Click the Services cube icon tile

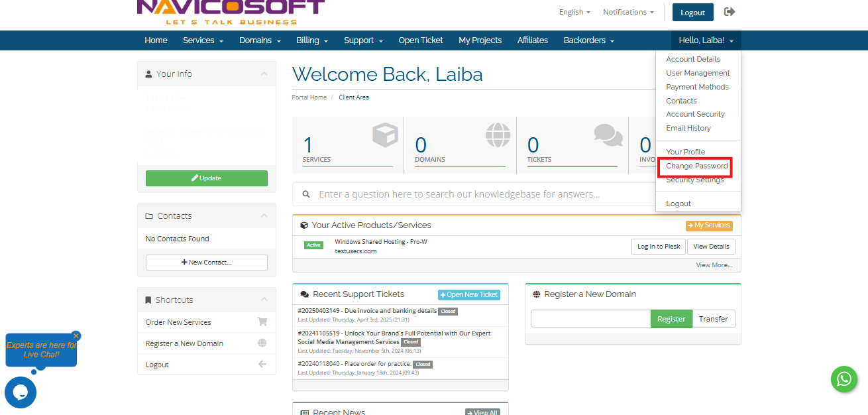tap(384, 135)
